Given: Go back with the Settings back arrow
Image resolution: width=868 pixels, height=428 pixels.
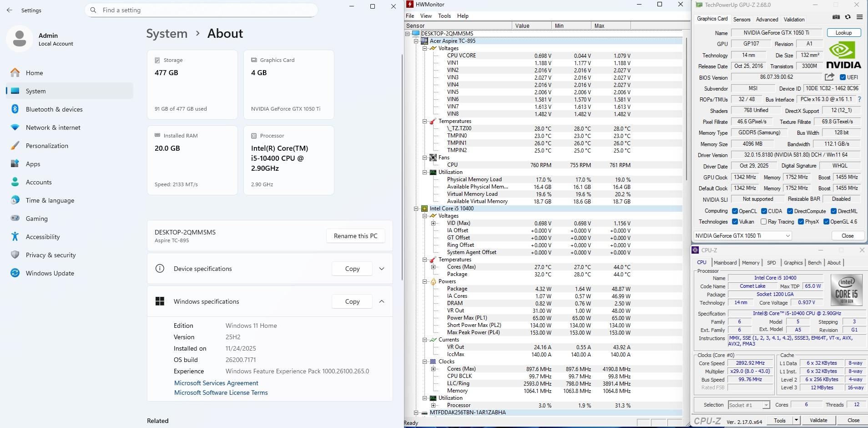Looking at the screenshot, I should (x=10, y=10).
